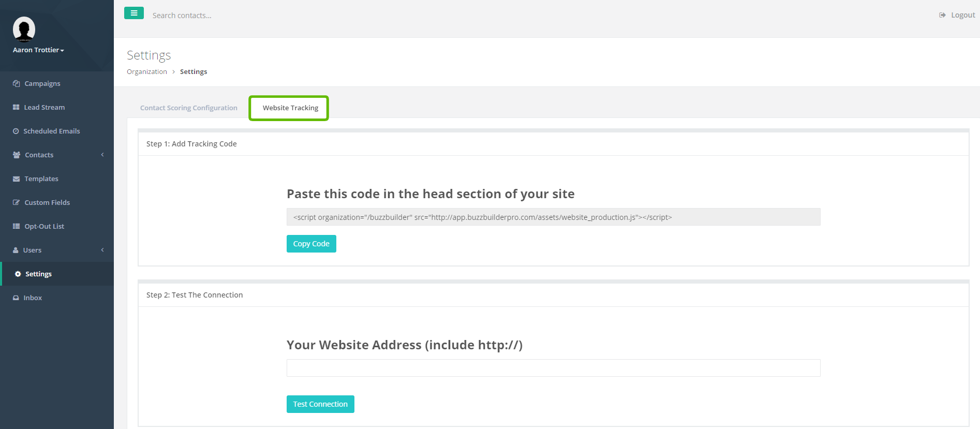Expand the Users submenu chevron
Screen dimensions: 980x429
[102, 250]
